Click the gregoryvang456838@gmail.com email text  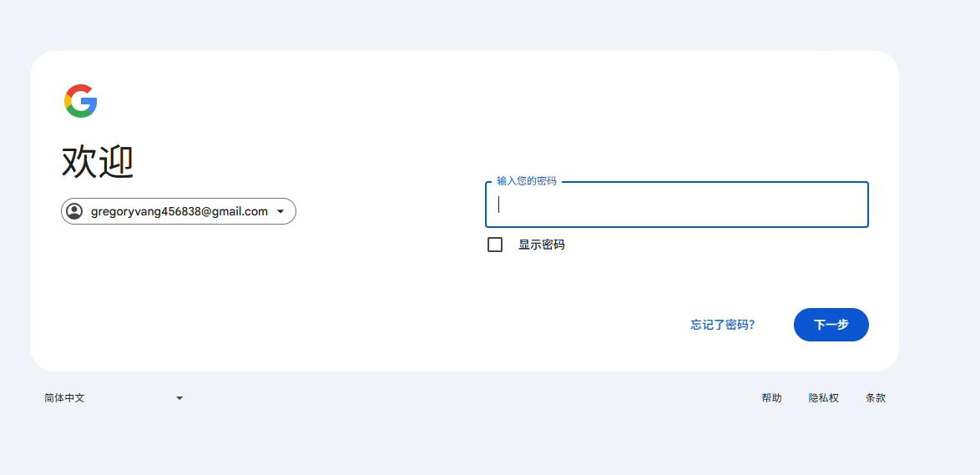coord(179,211)
